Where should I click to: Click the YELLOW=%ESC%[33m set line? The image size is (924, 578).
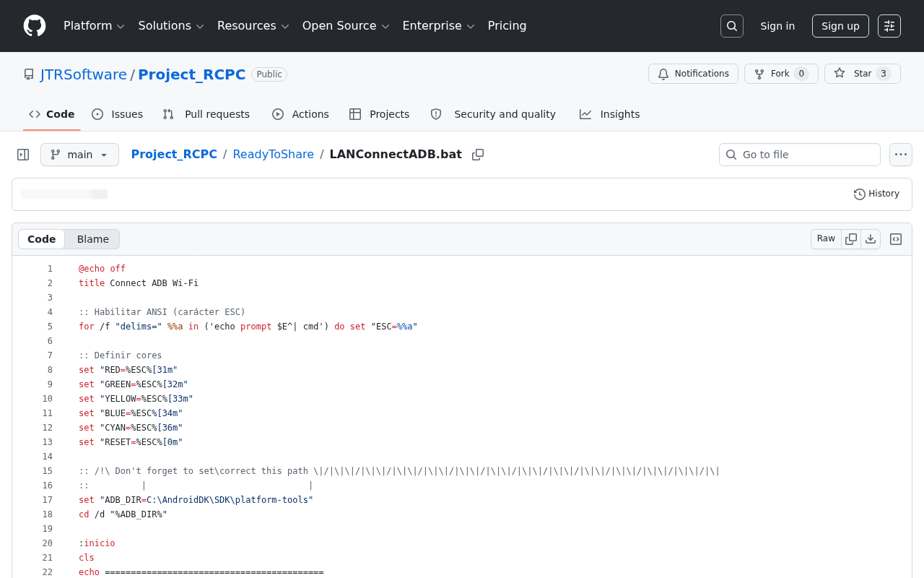136,399
